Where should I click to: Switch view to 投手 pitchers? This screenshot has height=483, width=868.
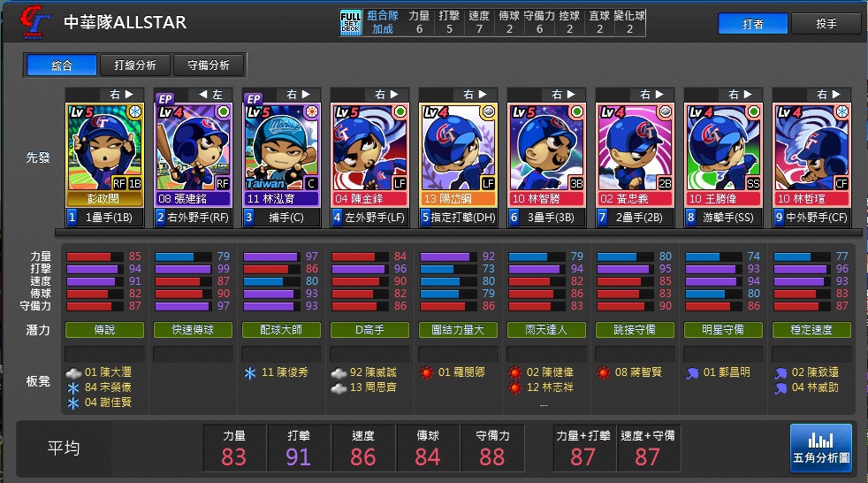[x=826, y=24]
